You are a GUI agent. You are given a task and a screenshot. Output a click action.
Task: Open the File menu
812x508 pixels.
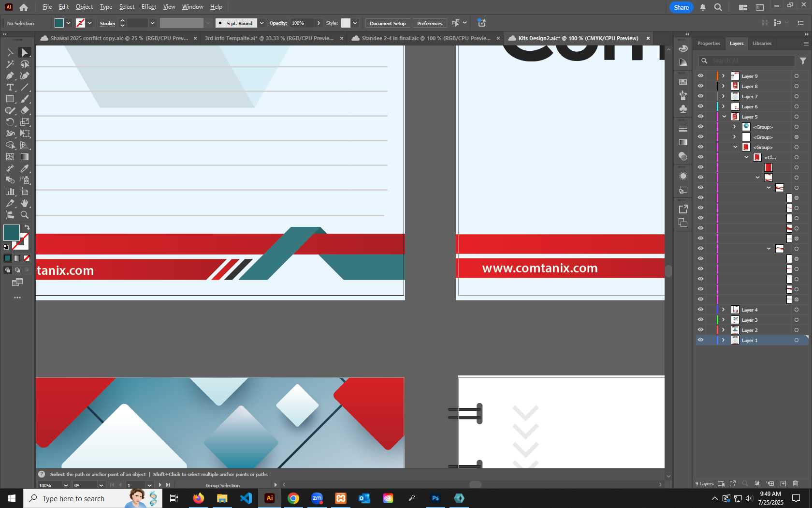(47, 7)
